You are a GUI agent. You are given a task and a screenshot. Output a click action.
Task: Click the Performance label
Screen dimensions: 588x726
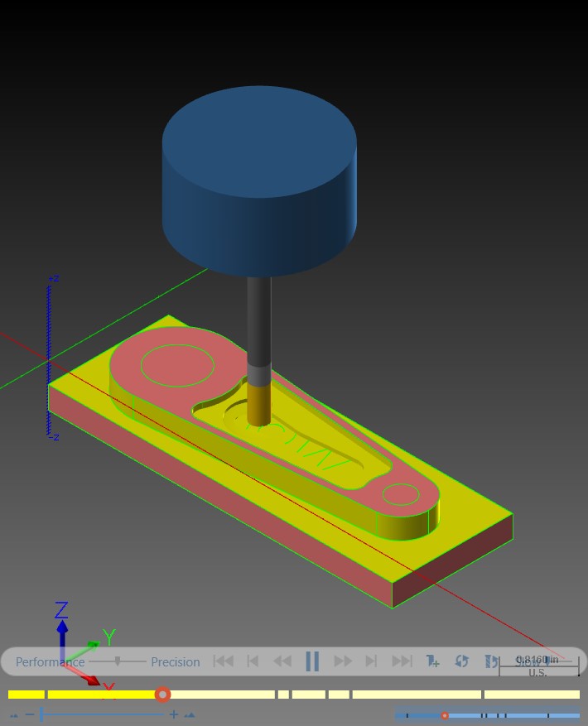click(50, 662)
